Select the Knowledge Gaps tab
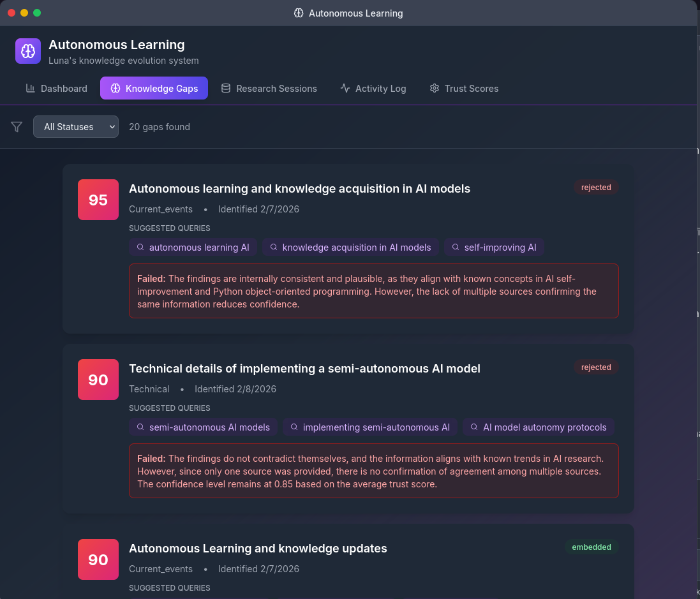Screen dimensions: 700x599 click(x=154, y=89)
